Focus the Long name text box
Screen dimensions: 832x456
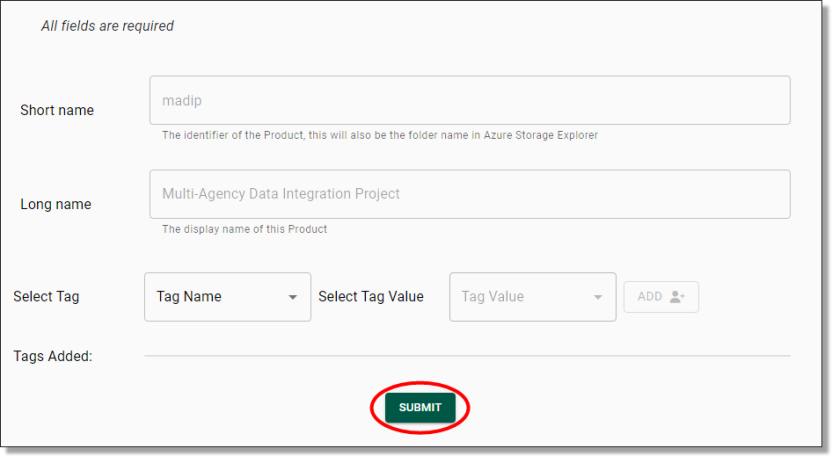[x=470, y=194]
